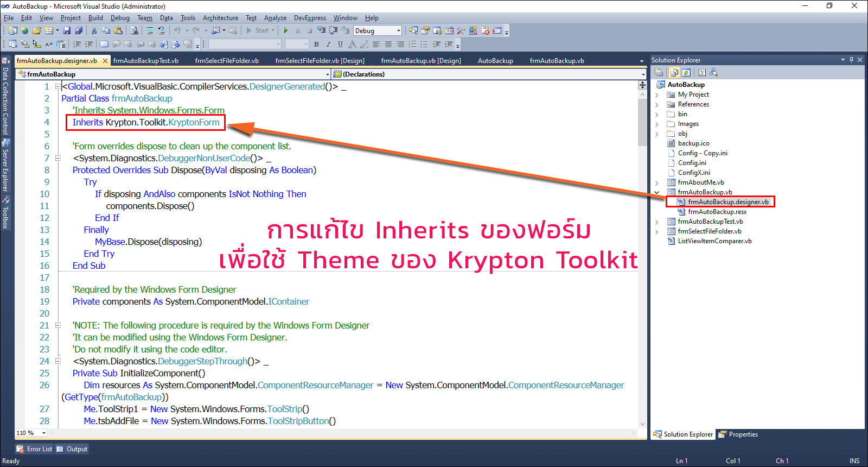The width and height of the screenshot is (868, 467).
Task: Open the Error List panel
Action: (x=35, y=449)
